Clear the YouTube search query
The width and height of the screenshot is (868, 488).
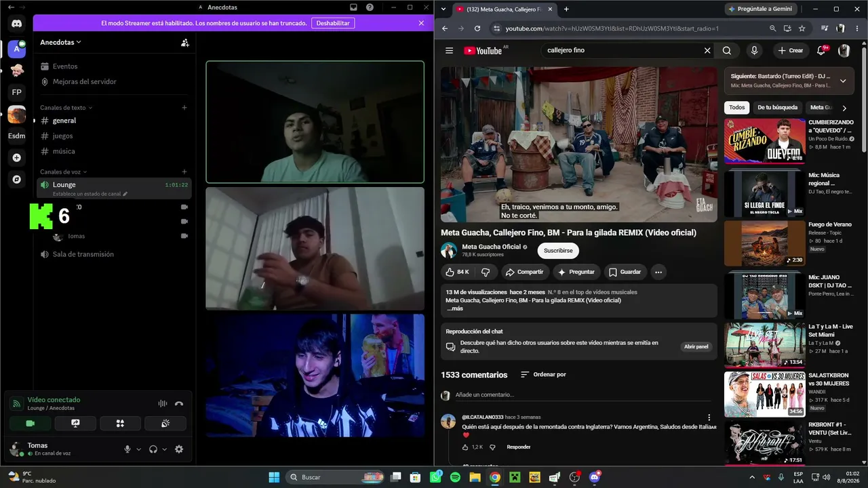click(x=707, y=50)
